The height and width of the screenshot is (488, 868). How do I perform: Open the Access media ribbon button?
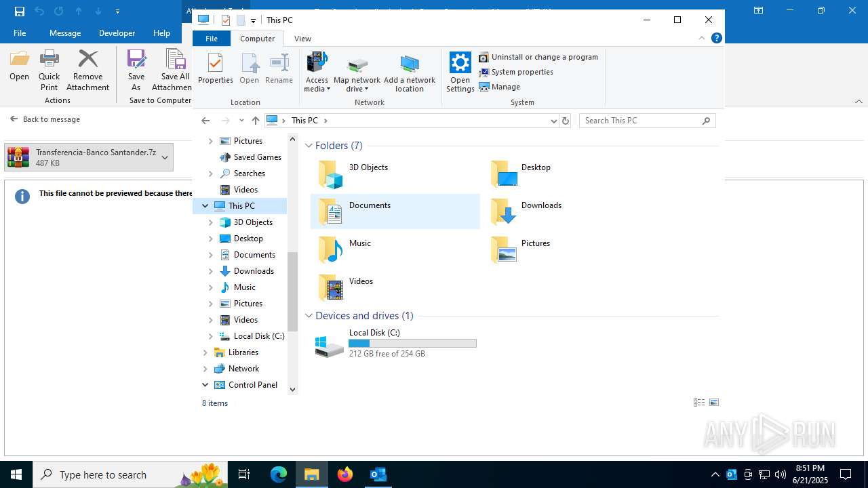(x=317, y=72)
